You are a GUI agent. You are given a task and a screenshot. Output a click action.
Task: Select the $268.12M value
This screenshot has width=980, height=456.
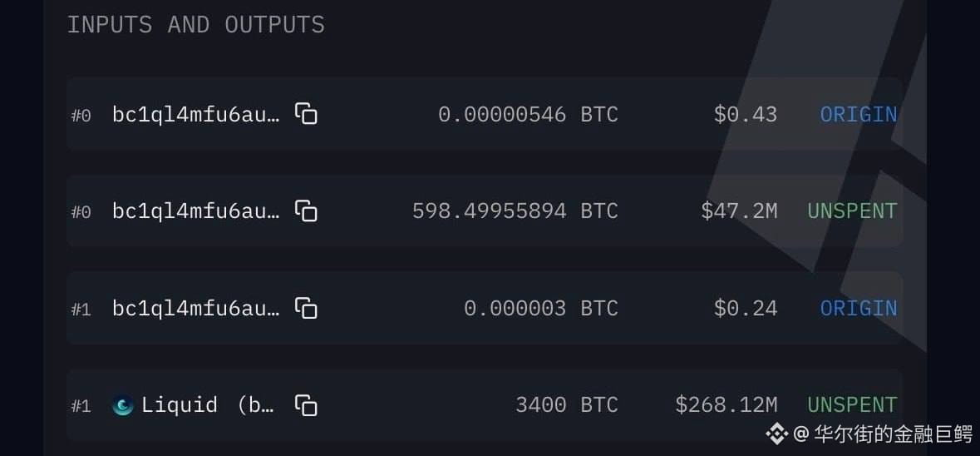click(726, 405)
